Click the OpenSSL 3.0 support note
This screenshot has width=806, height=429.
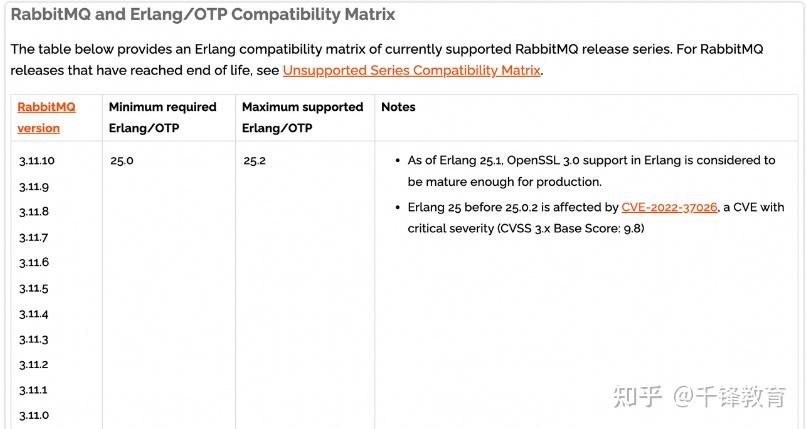[590, 171]
